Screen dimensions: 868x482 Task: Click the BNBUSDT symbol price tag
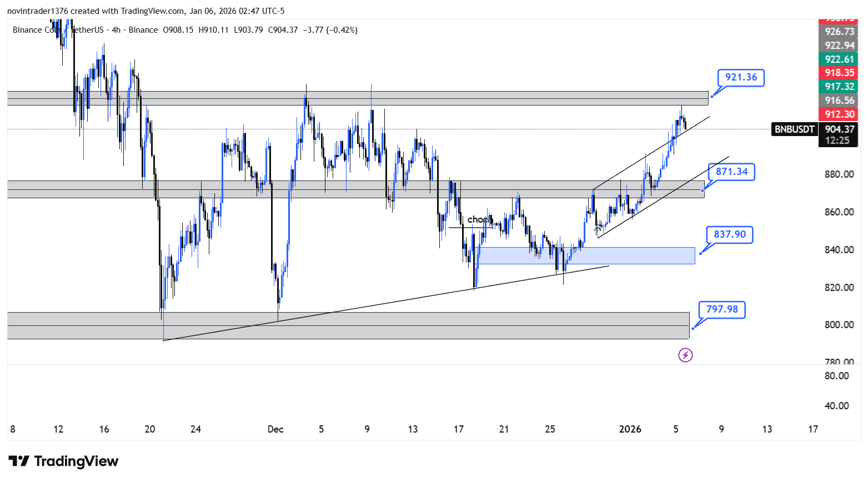tap(794, 129)
